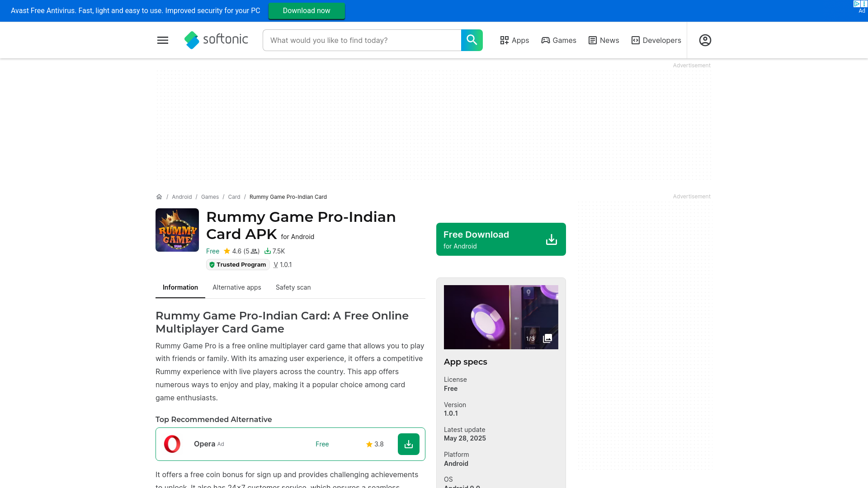Screen dimensions: 868x488
Task: Open the user account icon
Action: pos(705,40)
